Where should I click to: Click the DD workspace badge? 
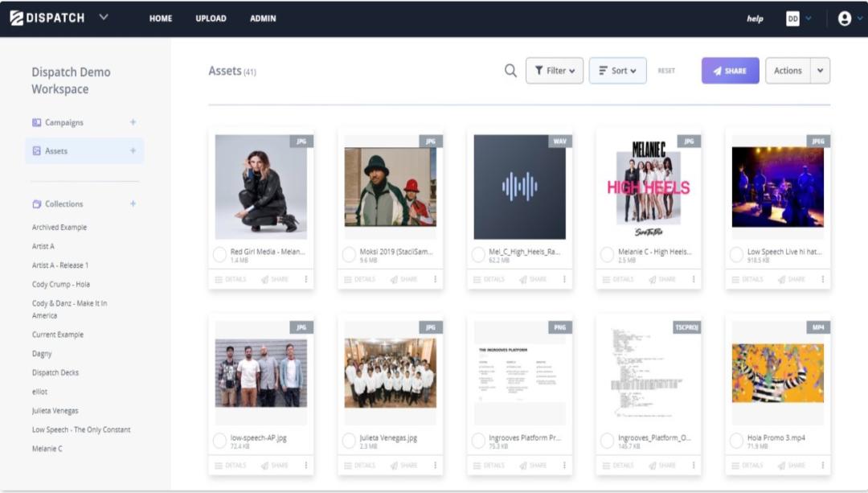(x=792, y=18)
